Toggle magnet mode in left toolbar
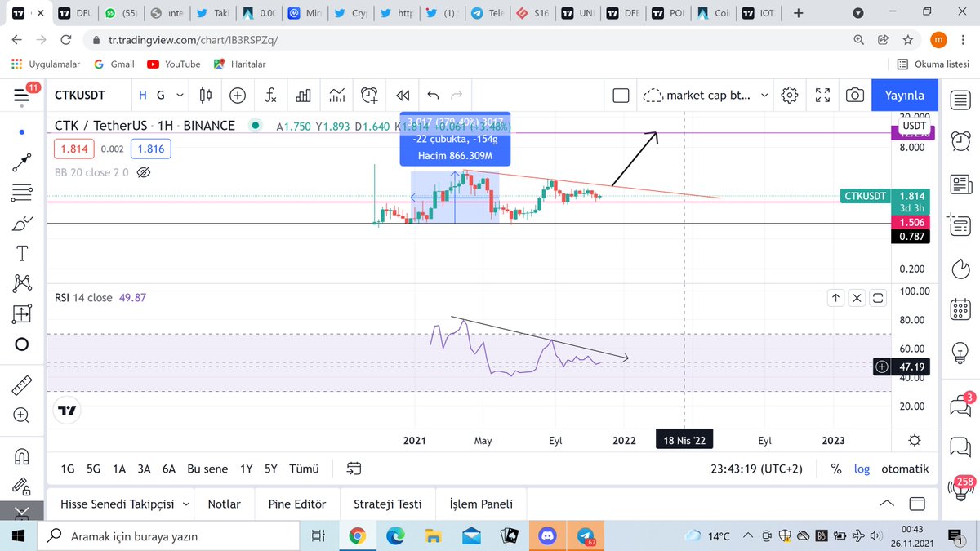This screenshot has height=551, width=980. (x=22, y=455)
